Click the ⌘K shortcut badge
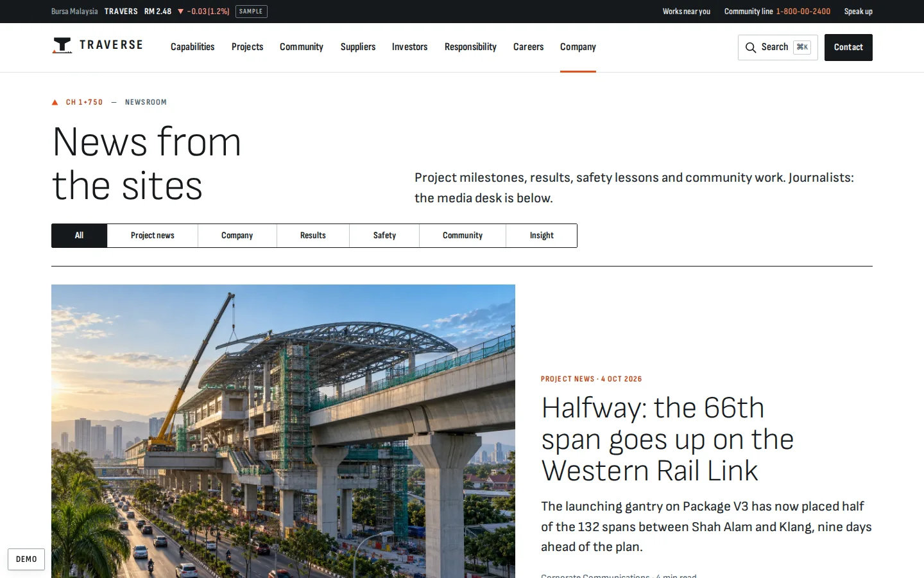The image size is (924, 578). [802, 48]
